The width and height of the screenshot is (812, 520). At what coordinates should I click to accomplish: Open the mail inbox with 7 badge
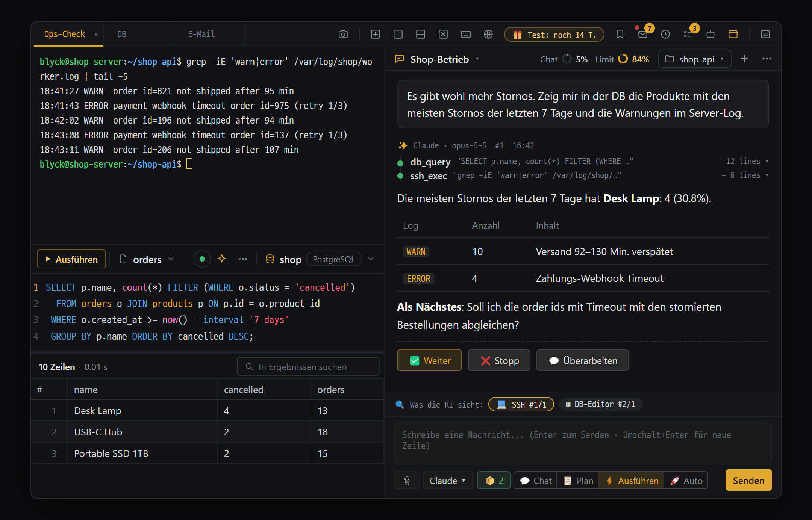point(643,35)
